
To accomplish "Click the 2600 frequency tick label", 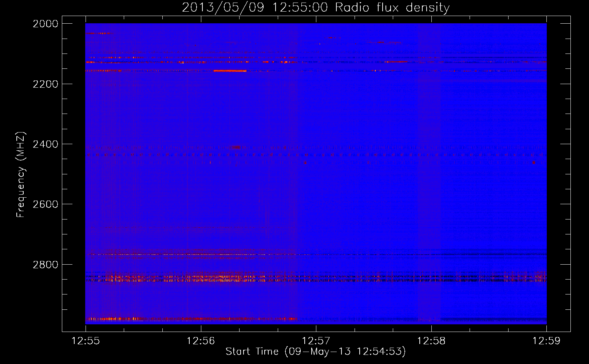I will [x=46, y=204].
